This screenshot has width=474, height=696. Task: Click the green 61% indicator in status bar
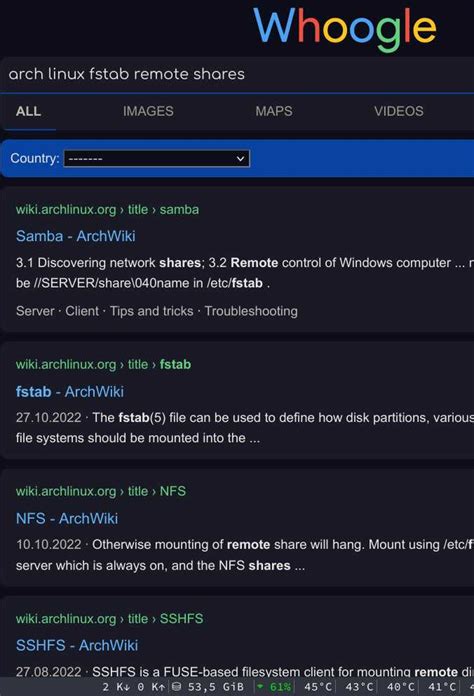coord(275,687)
